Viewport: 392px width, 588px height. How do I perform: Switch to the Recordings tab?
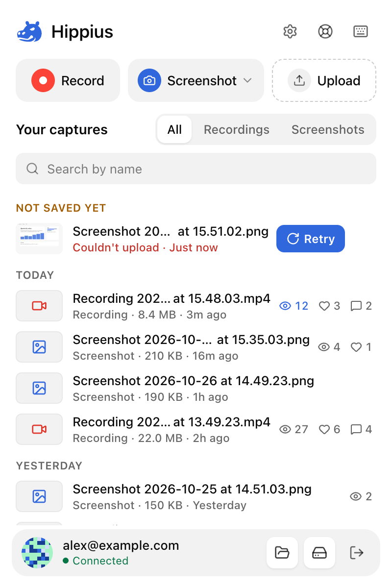[237, 129]
